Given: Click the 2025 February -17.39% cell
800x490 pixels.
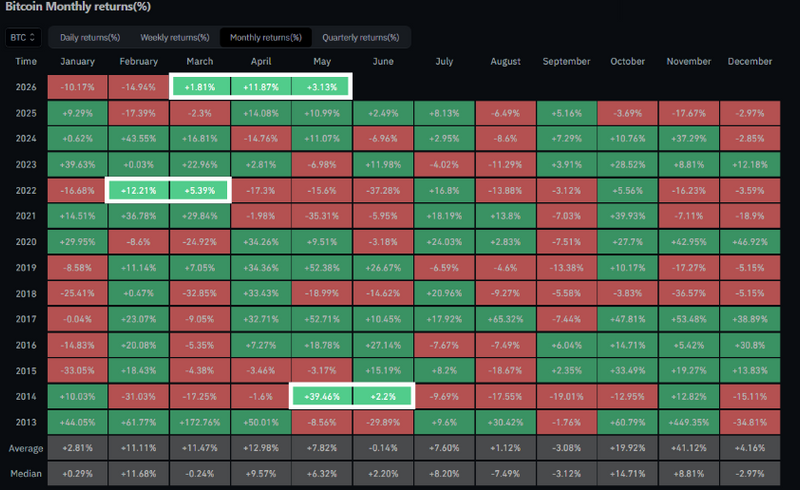Looking at the screenshot, I should [138, 113].
